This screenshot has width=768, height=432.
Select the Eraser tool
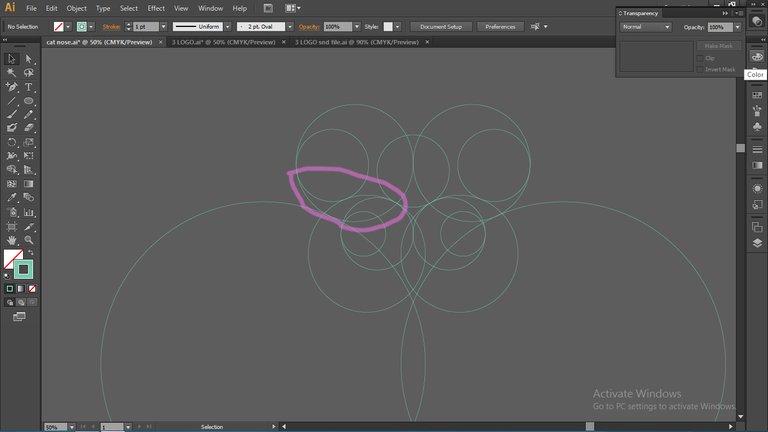[x=28, y=128]
